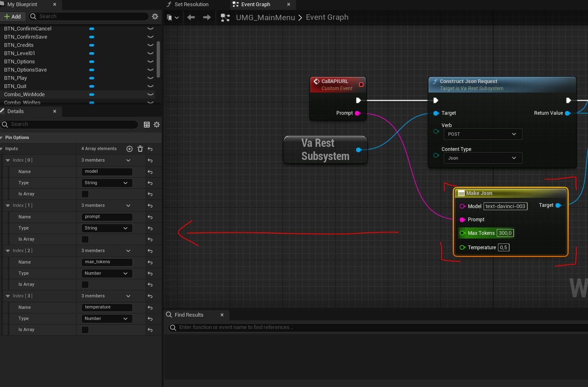The image size is (588, 387).
Task: Open the Verb POST dropdown
Action: coord(482,134)
